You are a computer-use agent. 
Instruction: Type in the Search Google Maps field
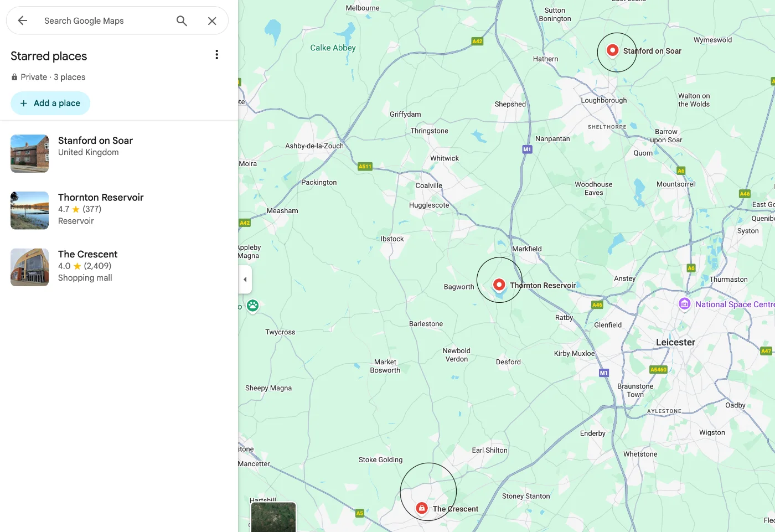coord(105,21)
